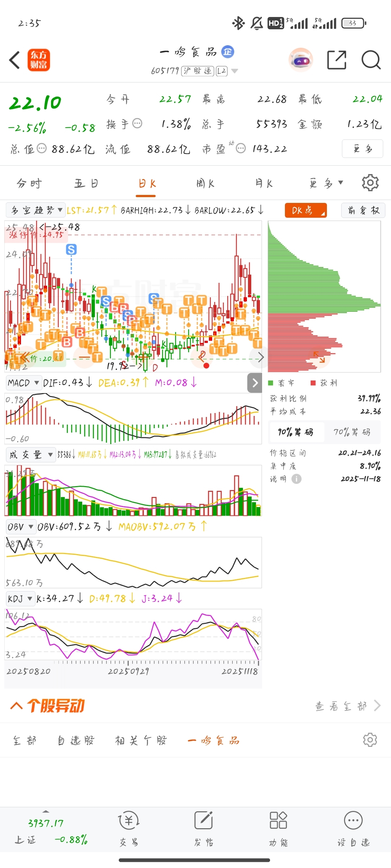The height and width of the screenshot is (868, 391).
Task: Switch to 分时 tab
Action: 29,183
